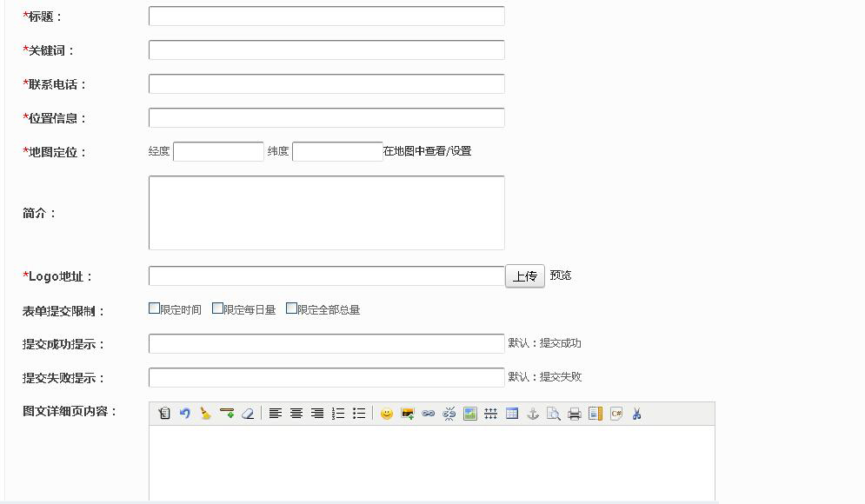Insert a hyperlink with the chain icon
The height and width of the screenshot is (504, 865).
[x=428, y=414]
